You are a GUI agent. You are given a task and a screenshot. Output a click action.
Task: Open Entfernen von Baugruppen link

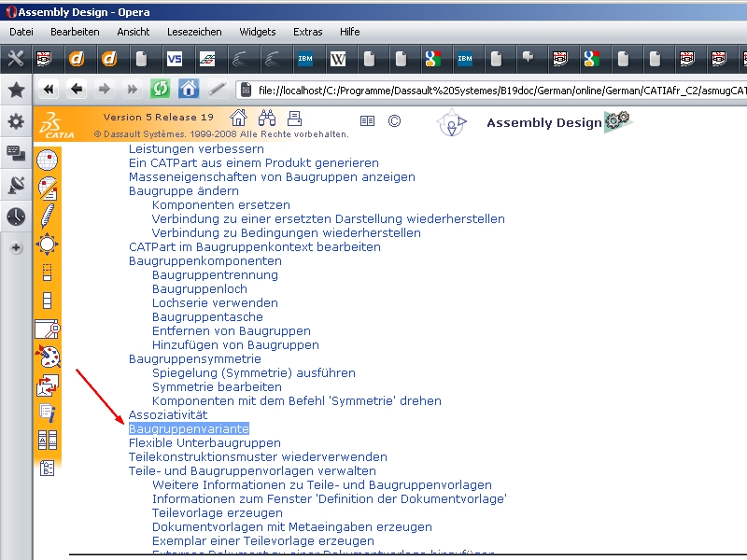pos(231,331)
